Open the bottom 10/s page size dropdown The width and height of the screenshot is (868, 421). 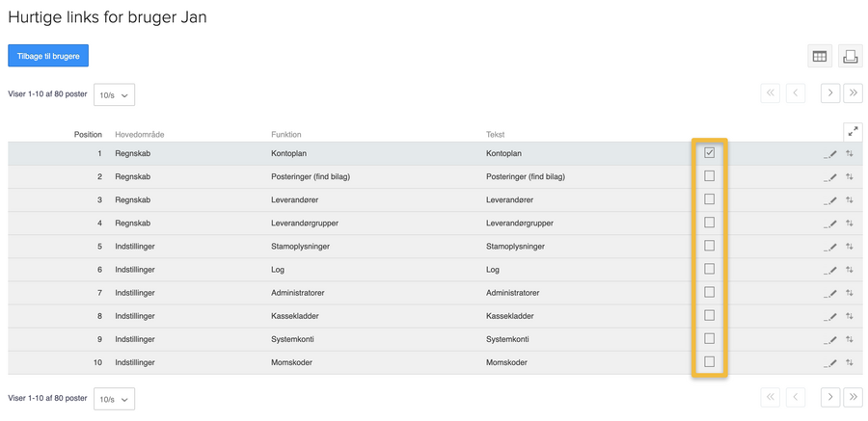pyautogui.click(x=114, y=399)
